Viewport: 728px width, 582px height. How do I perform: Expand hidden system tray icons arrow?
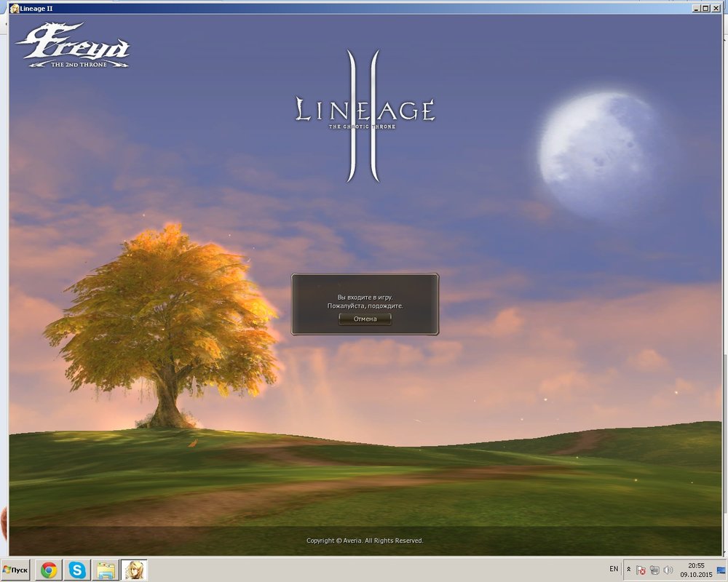pyautogui.click(x=628, y=570)
